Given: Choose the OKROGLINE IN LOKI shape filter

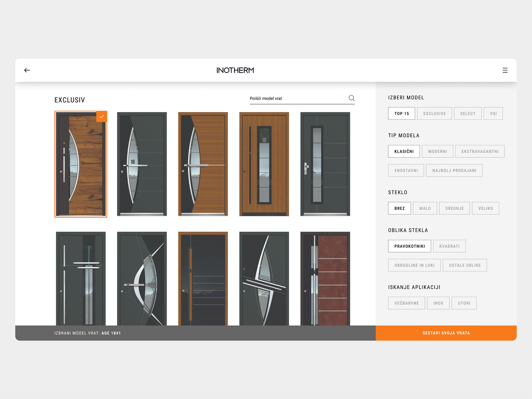Looking at the screenshot, I should pyautogui.click(x=414, y=265).
